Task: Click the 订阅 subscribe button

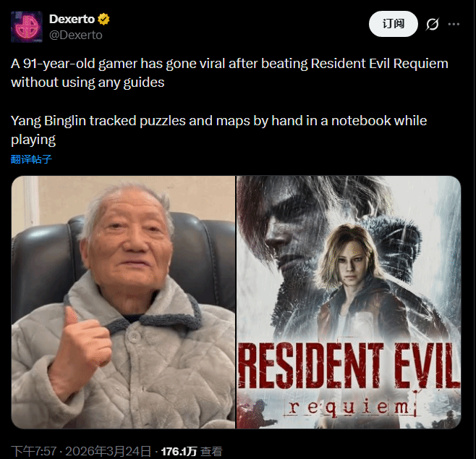Action: pos(393,24)
